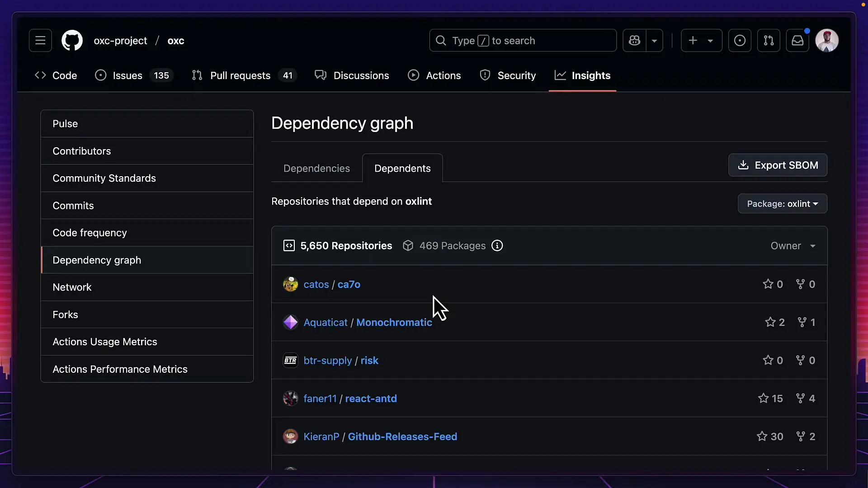
Task: Select Dependency graph in the sidebar
Action: click(x=147, y=260)
